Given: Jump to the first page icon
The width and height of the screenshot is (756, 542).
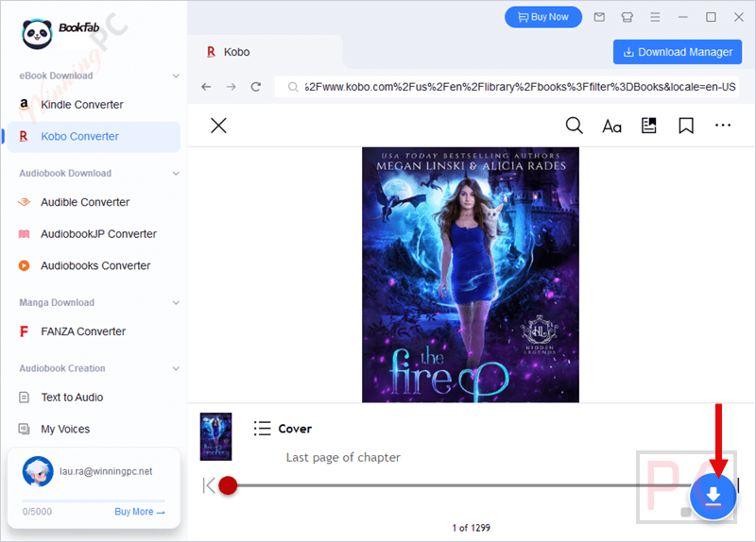Looking at the screenshot, I should [209, 485].
